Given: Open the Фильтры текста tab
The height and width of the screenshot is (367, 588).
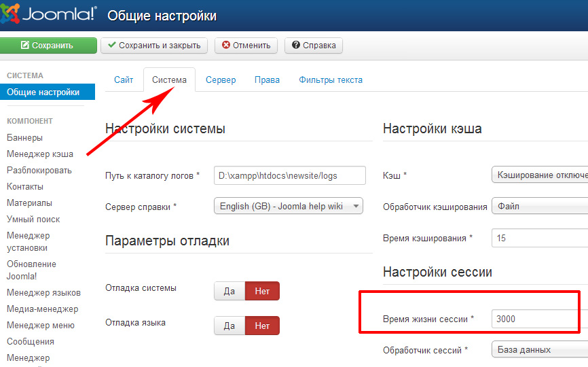Looking at the screenshot, I should pyautogui.click(x=331, y=80).
